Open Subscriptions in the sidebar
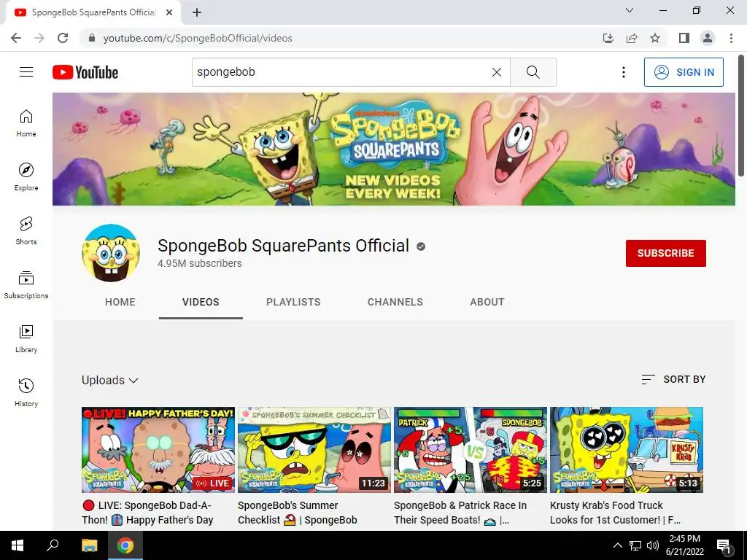747x560 pixels. click(x=26, y=284)
